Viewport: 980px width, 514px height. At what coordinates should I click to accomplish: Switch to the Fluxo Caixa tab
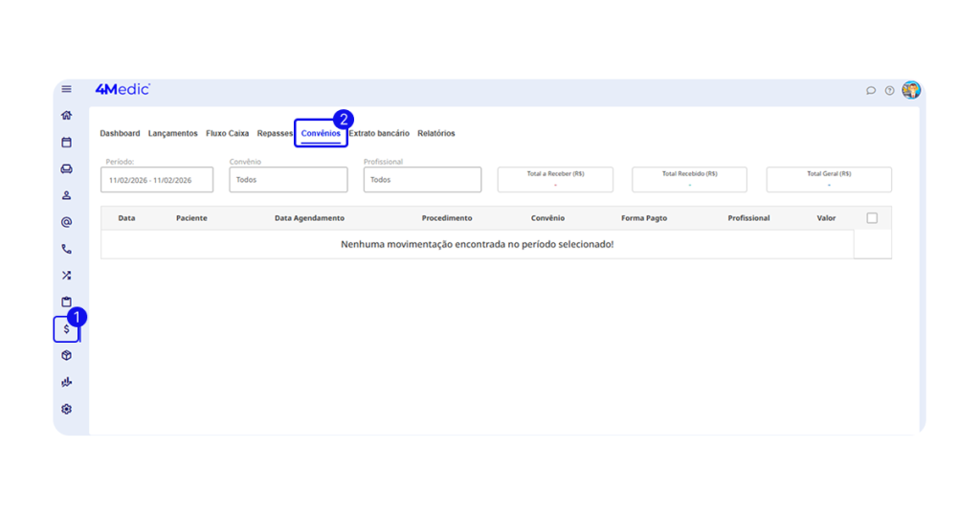(x=227, y=134)
